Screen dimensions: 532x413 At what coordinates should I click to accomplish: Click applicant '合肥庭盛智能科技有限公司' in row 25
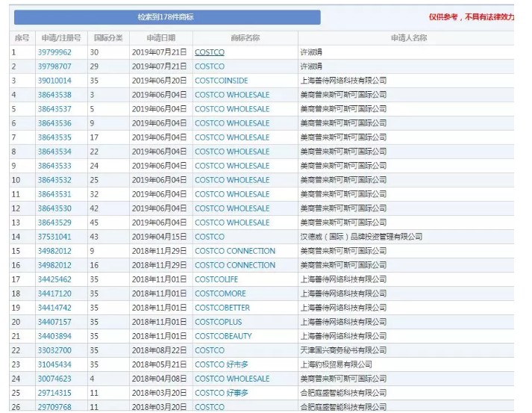tap(343, 393)
